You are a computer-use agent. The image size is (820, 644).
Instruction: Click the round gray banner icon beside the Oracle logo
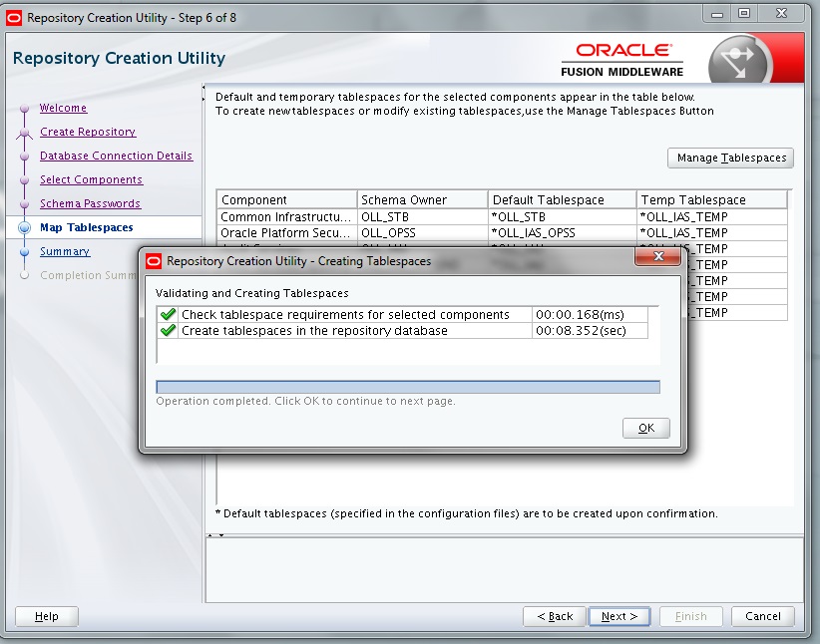(x=739, y=60)
